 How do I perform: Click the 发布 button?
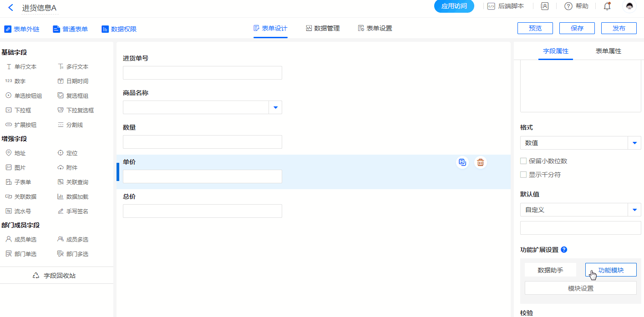click(x=619, y=28)
